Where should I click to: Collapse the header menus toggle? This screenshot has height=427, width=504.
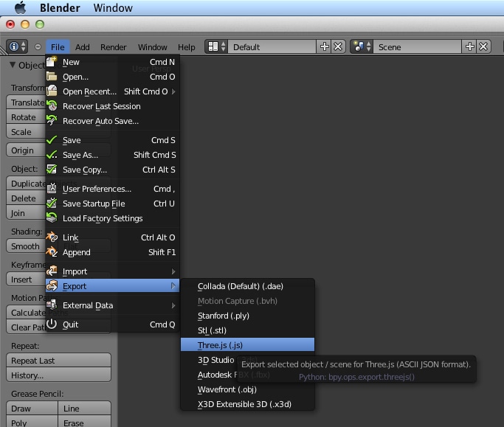coord(38,46)
